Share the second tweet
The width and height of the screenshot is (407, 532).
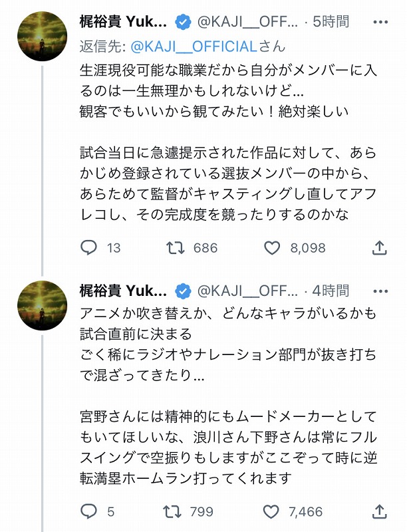[379, 511]
